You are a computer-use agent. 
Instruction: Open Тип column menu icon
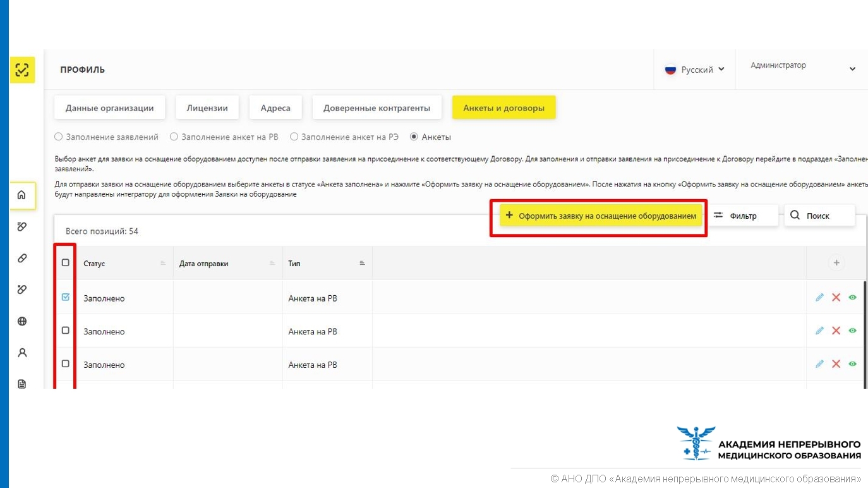click(362, 263)
